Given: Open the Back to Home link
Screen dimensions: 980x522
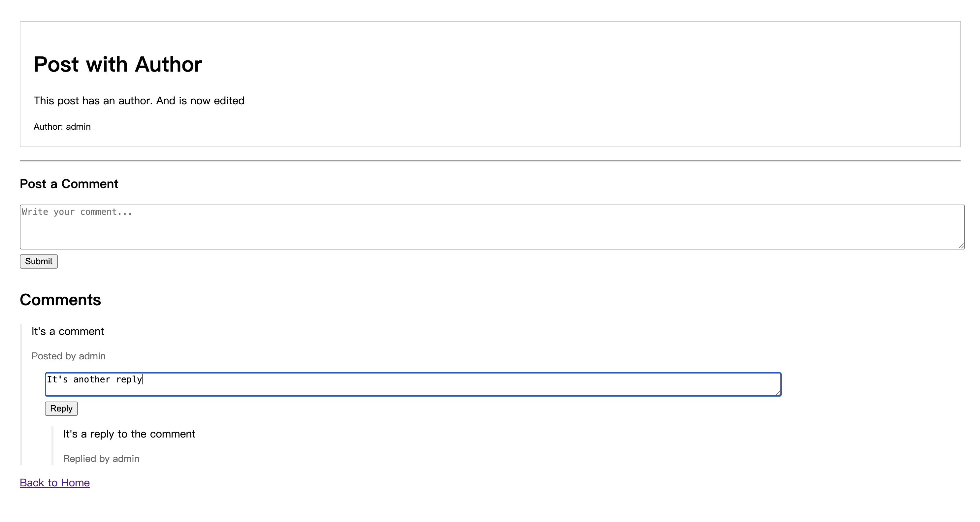Looking at the screenshot, I should (54, 483).
